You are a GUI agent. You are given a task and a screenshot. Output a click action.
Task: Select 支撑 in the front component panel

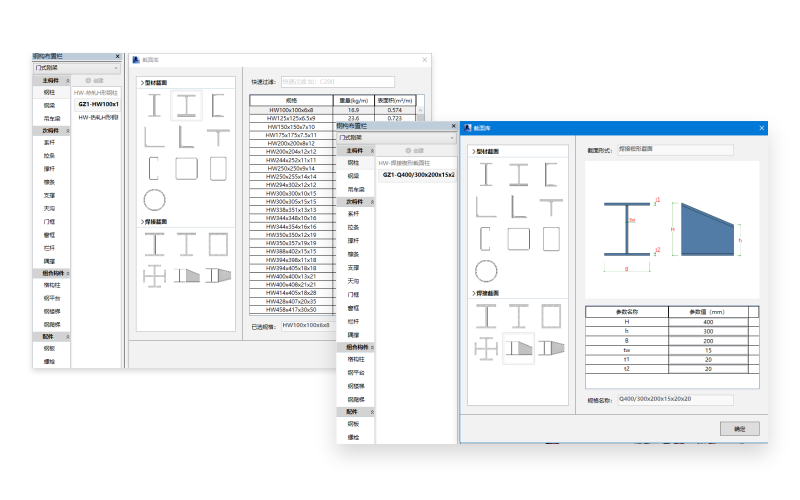[x=354, y=267]
